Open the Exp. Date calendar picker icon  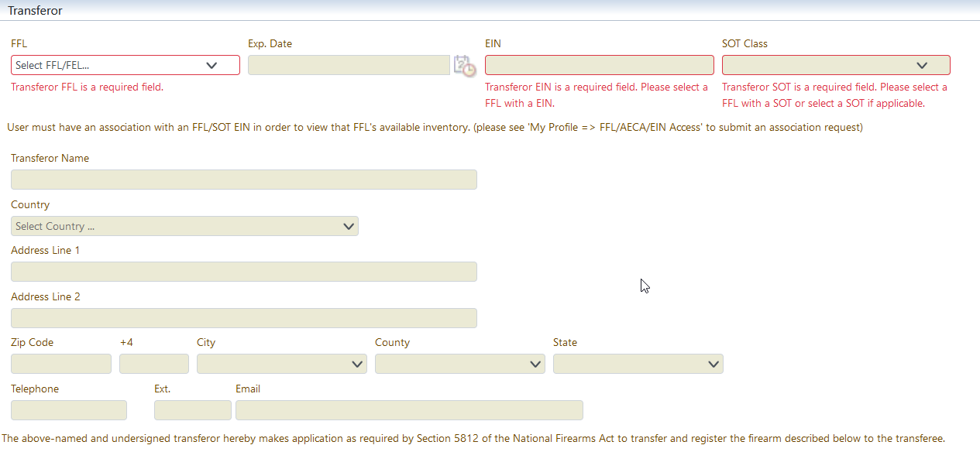click(x=465, y=66)
